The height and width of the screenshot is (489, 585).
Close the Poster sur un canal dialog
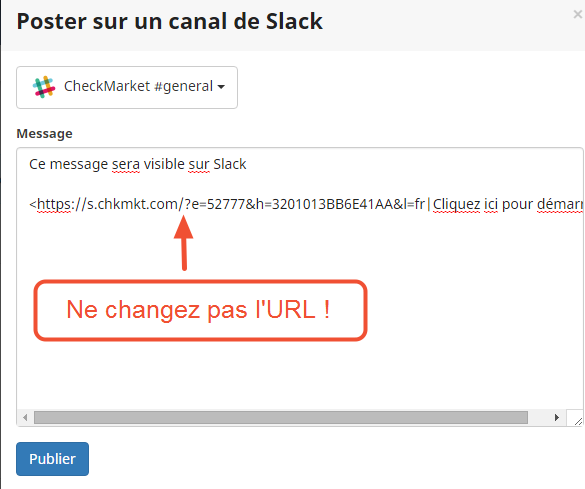pyautogui.click(x=578, y=15)
